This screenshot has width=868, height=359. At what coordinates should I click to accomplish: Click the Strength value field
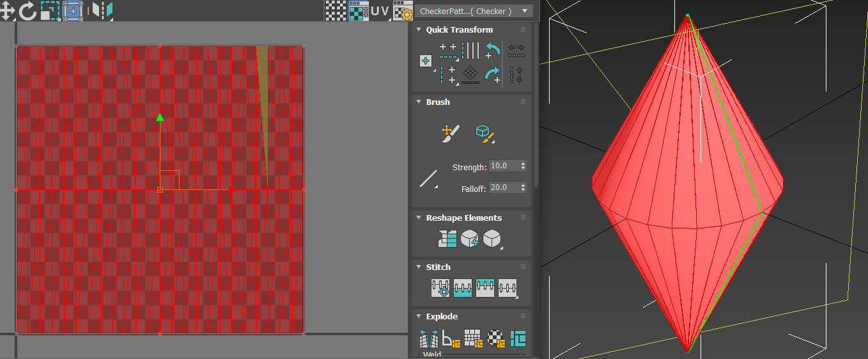[504, 166]
